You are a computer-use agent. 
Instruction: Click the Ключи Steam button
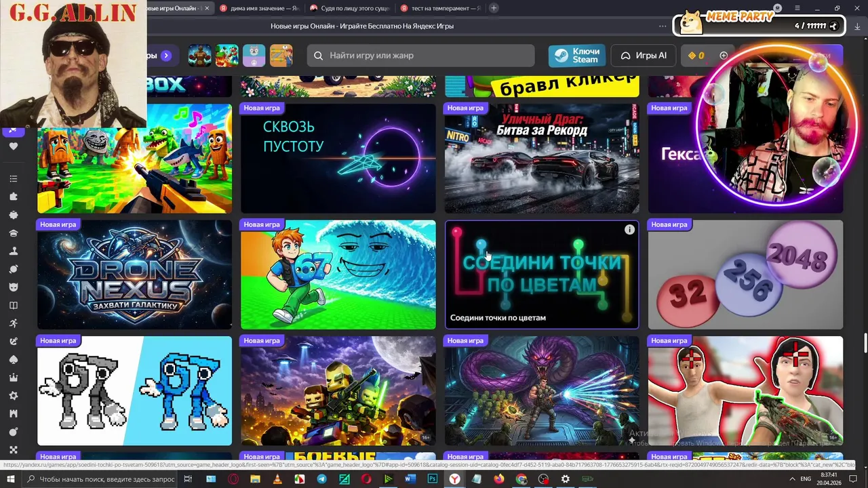tap(576, 56)
